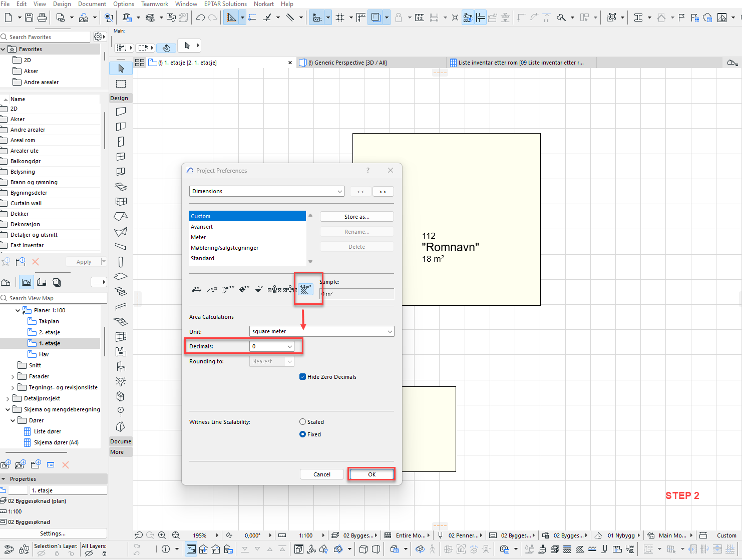Click OK in Project Preferences
Image resolution: width=742 pixels, height=560 pixels.
[372, 474]
